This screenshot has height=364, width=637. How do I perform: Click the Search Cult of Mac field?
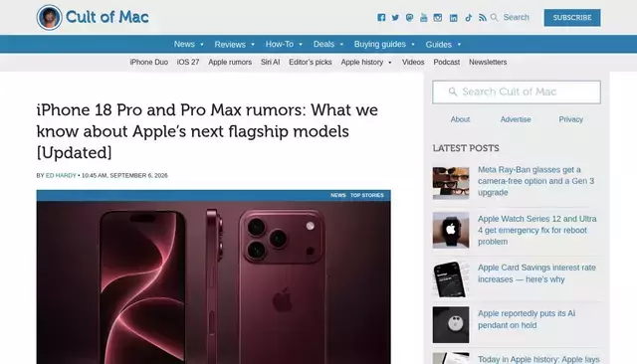coord(517,92)
